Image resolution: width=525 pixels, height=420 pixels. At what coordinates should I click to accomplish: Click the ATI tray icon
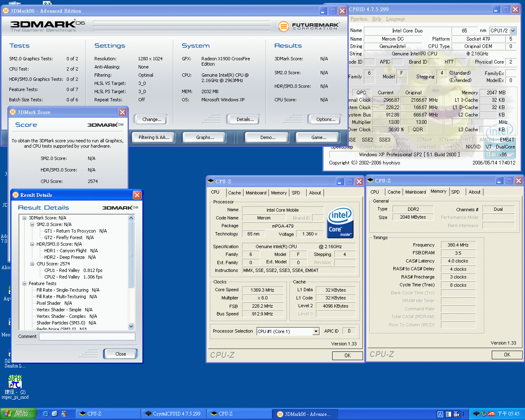[x=491, y=414]
